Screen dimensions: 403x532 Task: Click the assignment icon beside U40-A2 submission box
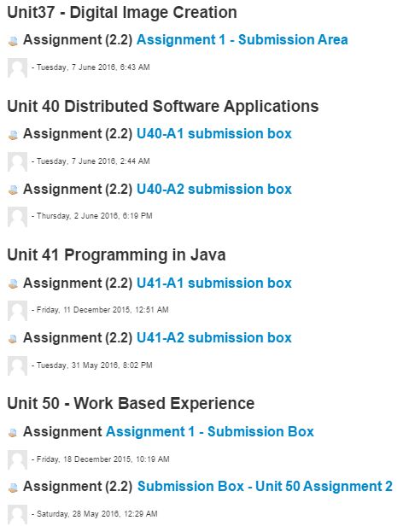[x=13, y=190]
